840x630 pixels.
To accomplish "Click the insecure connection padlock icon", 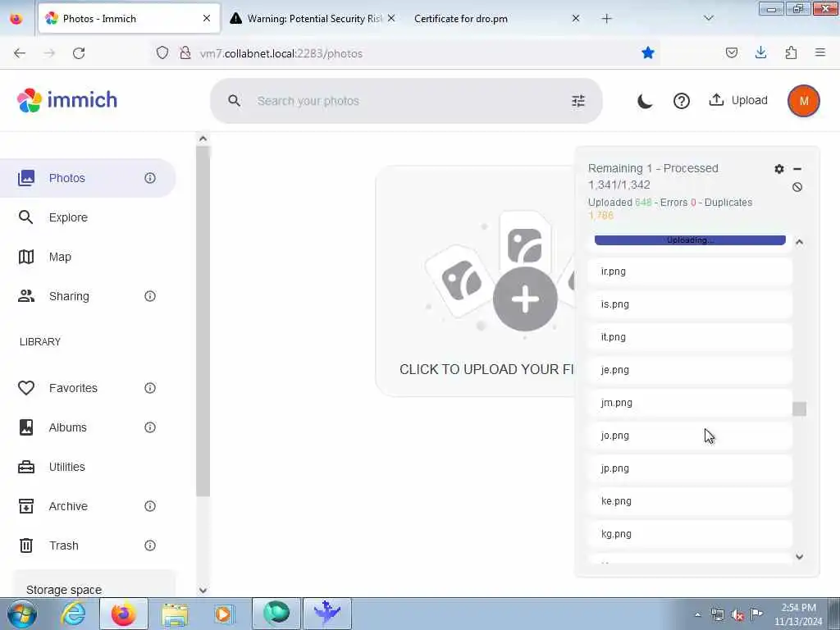I will 185,52.
